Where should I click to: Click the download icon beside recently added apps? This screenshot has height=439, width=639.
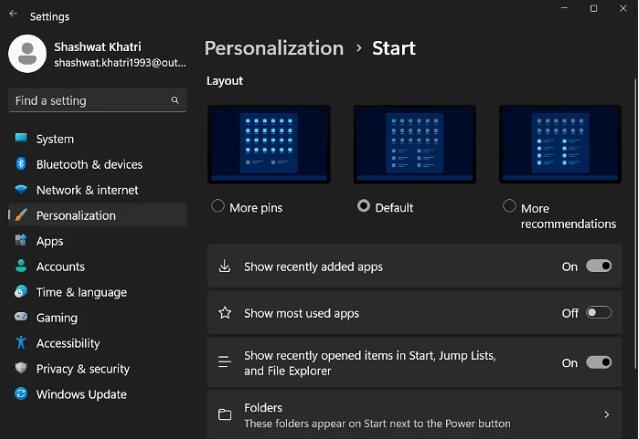225,266
